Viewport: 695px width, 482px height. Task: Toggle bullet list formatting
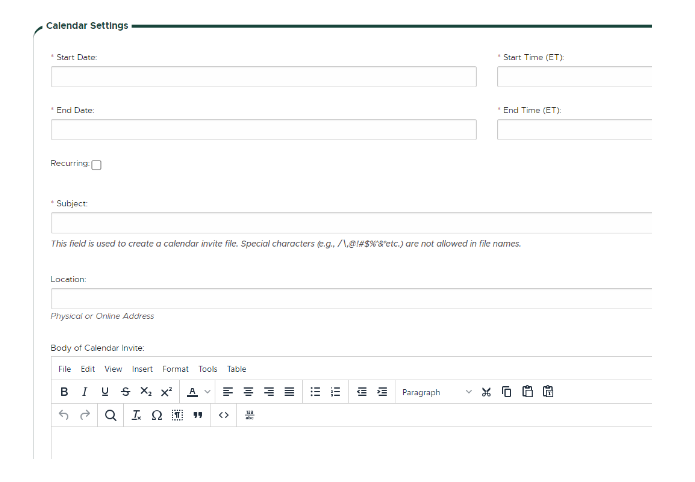[x=315, y=392]
